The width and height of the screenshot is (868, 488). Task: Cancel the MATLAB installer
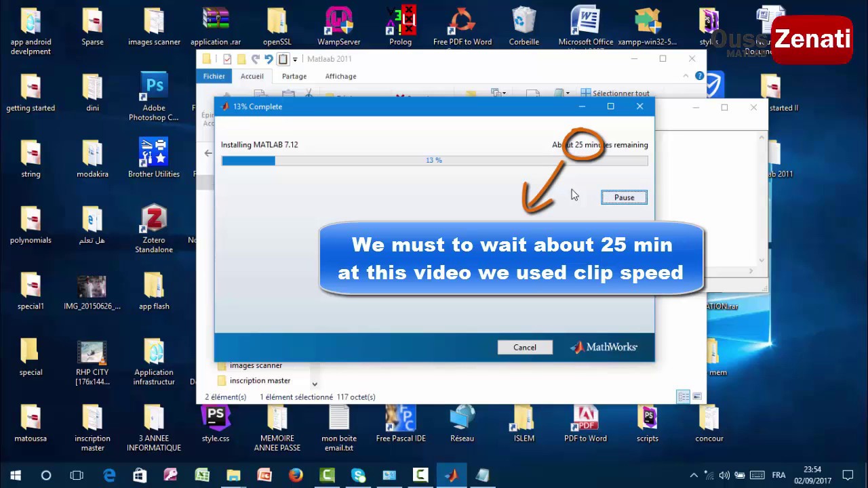tap(524, 347)
